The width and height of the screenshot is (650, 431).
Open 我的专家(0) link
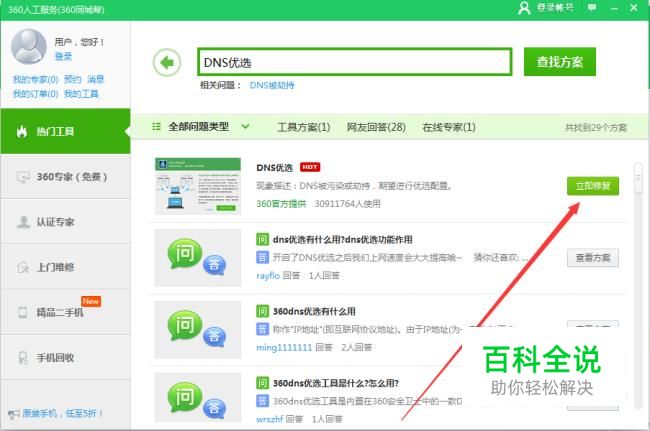(35, 79)
